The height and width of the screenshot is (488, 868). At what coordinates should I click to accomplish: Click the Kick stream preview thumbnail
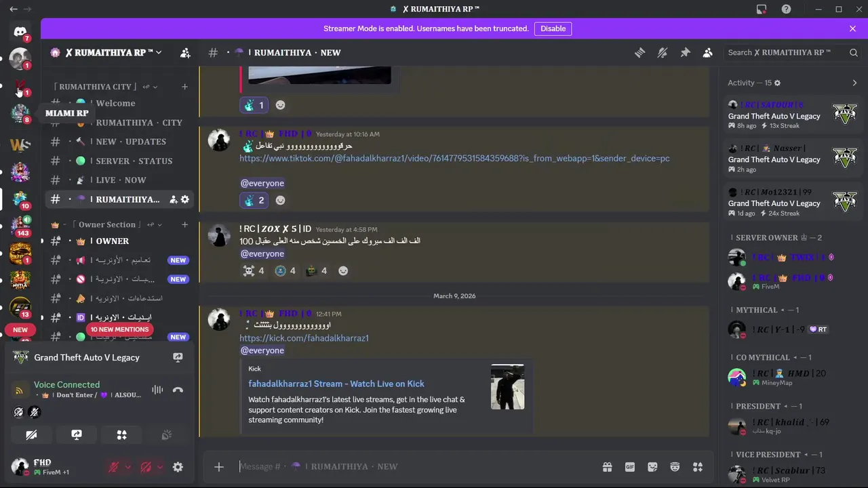[507, 387]
